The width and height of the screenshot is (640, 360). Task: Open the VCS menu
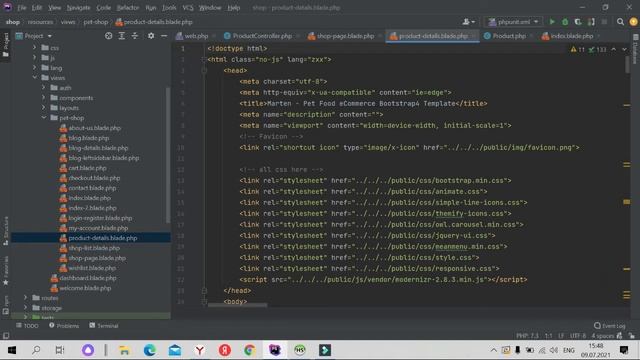(188, 7)
